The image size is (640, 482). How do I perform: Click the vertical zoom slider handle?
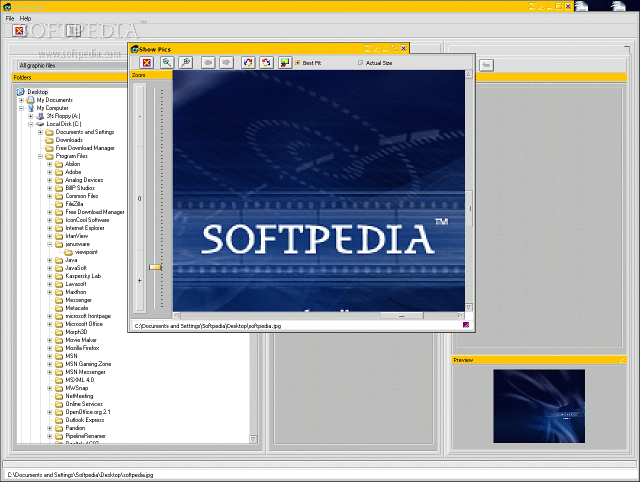[x=155, y=267]
